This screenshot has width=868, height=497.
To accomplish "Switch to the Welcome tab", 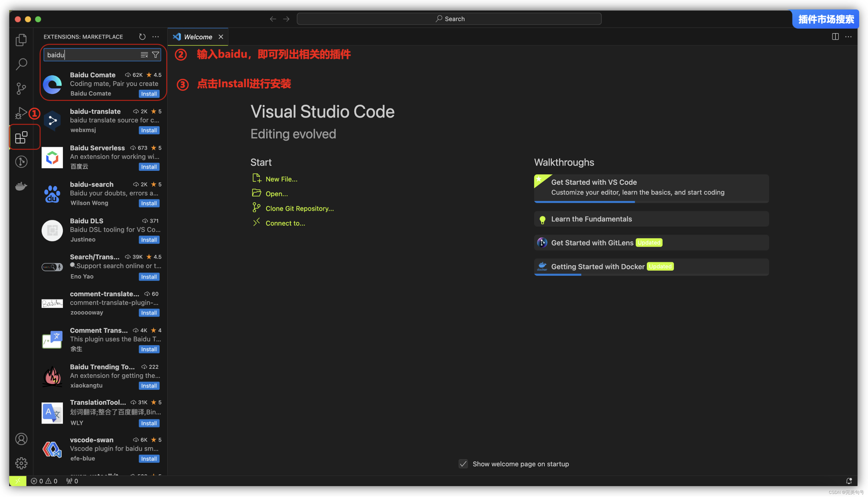I will coord(198,37).
